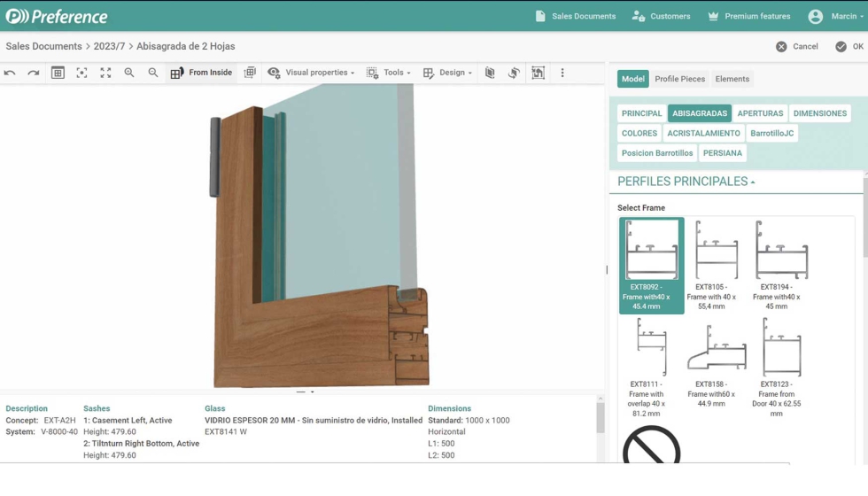Select the Posicion Barrotillos category tab
This screenshot has height=496, width=868.
(x=657, y=153)
